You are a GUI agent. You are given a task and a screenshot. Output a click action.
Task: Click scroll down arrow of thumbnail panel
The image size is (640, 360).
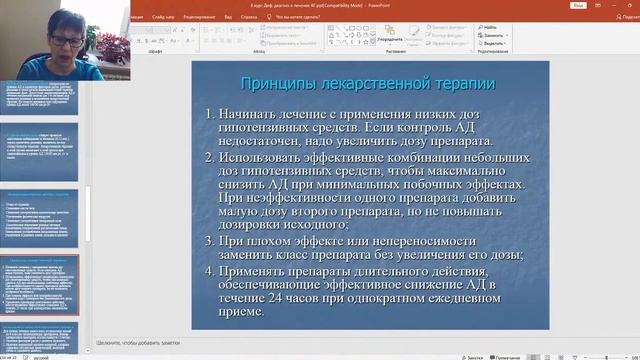click(x=87, y=351)
